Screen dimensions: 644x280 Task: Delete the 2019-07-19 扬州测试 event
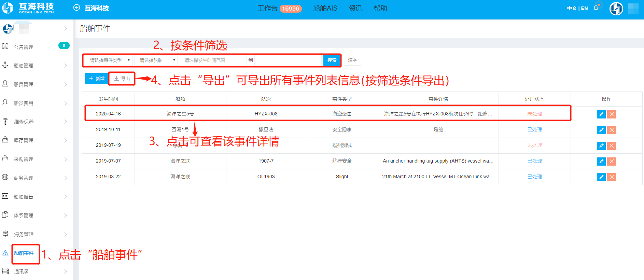tap(612, 146)
